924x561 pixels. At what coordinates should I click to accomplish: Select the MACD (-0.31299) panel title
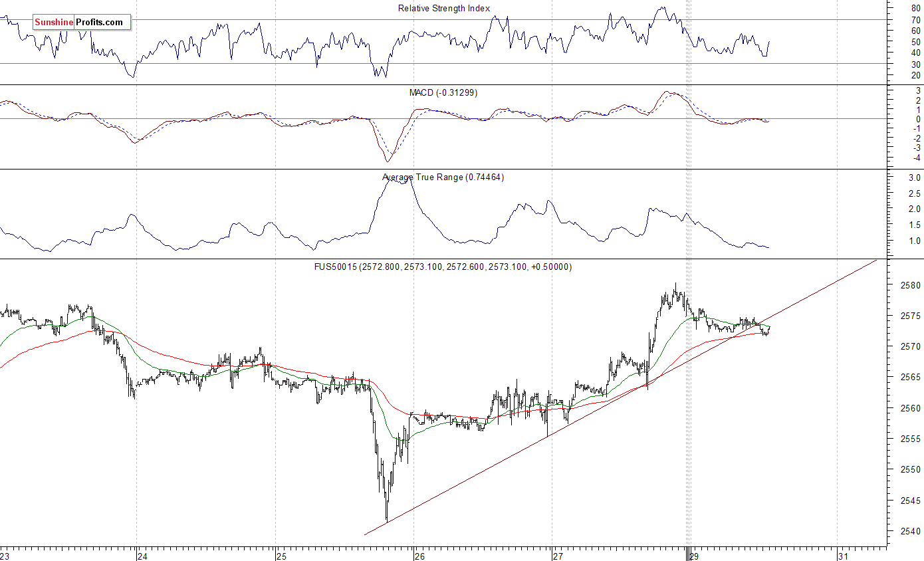(443, 92)
